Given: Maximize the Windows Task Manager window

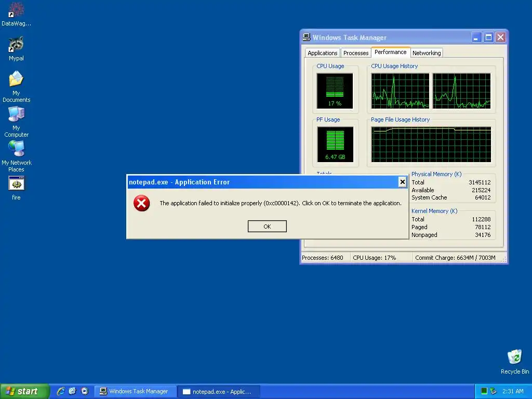Looking at the screenshot, I should (x=488, y=37).
